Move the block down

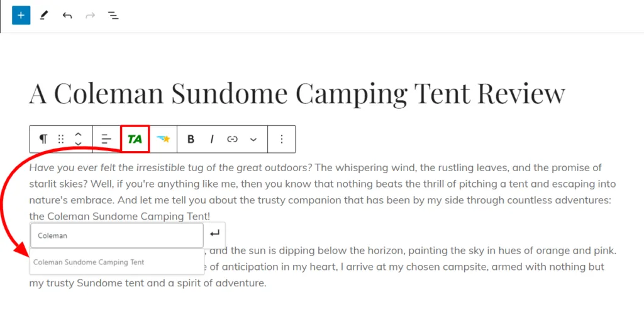tap(78, 144)
